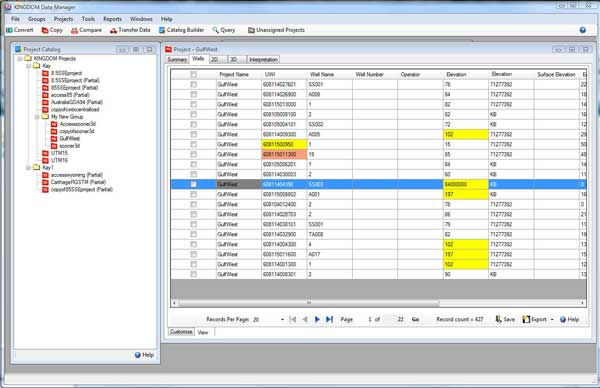Jump to the last page of records

coord(329,319)
